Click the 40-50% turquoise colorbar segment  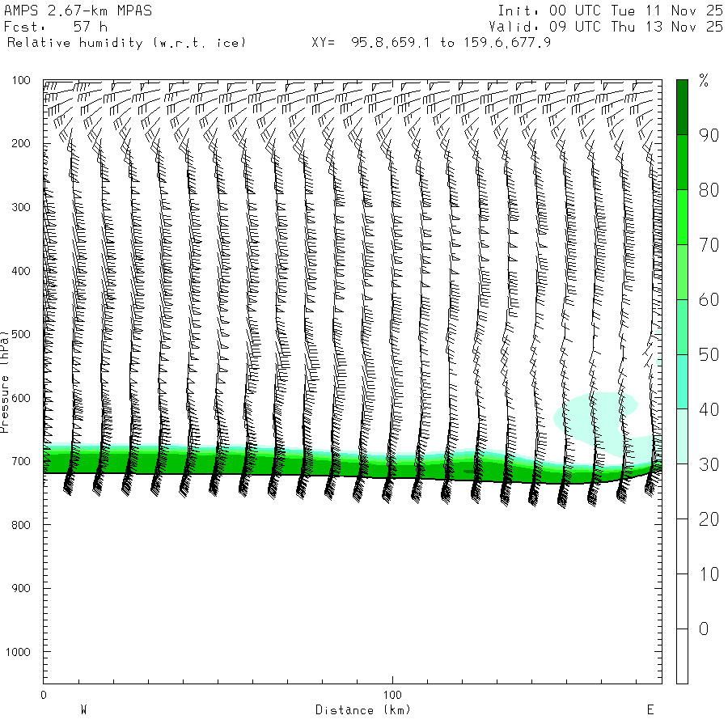[682, 382]
